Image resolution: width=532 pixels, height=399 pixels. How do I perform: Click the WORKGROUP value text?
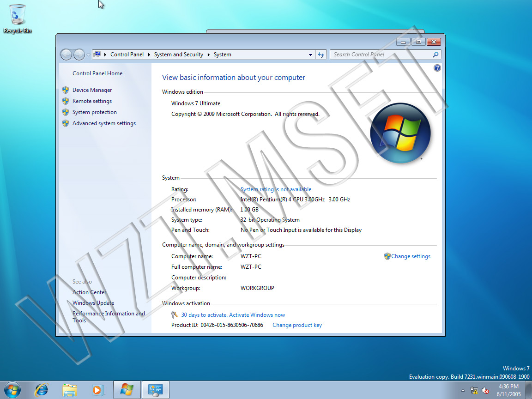point(257,288)
